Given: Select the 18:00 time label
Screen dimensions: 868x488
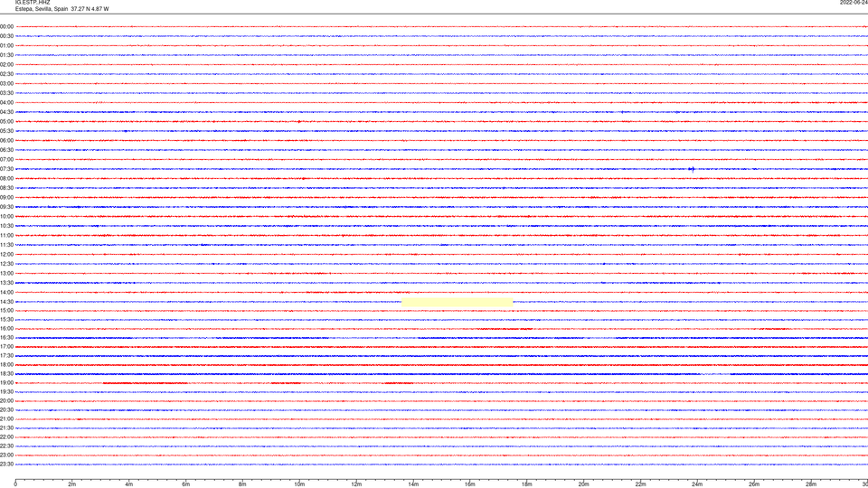Looking at the screenshot, I should (x=6, y=365).
